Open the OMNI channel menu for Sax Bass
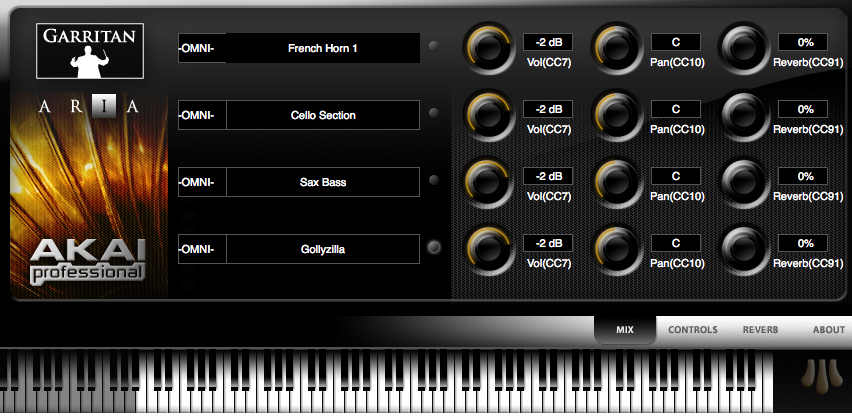The height and width of the screenshot is (416, 852). 202,182
